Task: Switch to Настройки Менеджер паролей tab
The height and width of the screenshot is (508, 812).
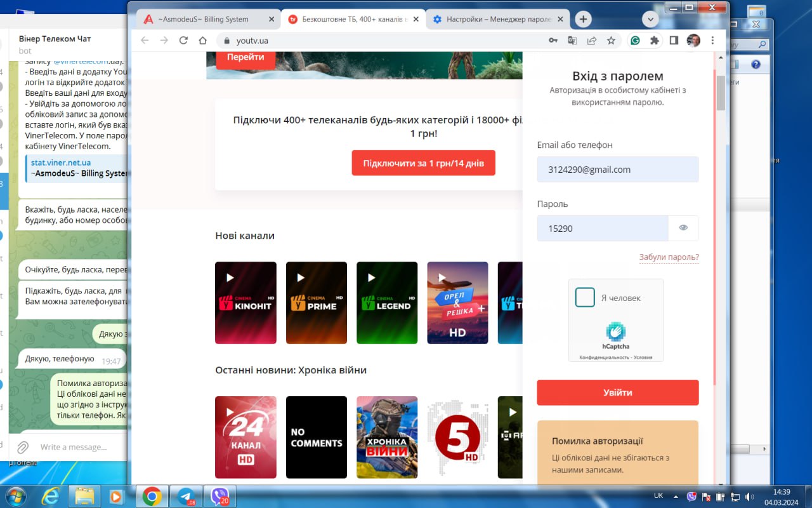Action: click(497, 19)
